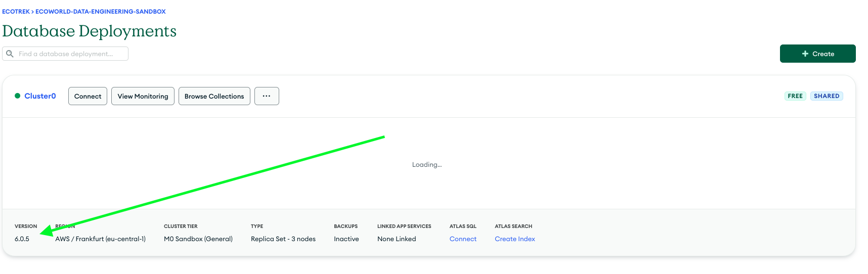Click the green status dot beside Cluster0
Screen dimensions: 868x274
(x=17, y=96)
